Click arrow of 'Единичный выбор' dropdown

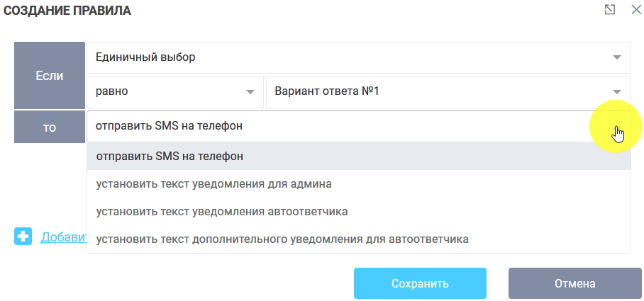coord(616,57)
